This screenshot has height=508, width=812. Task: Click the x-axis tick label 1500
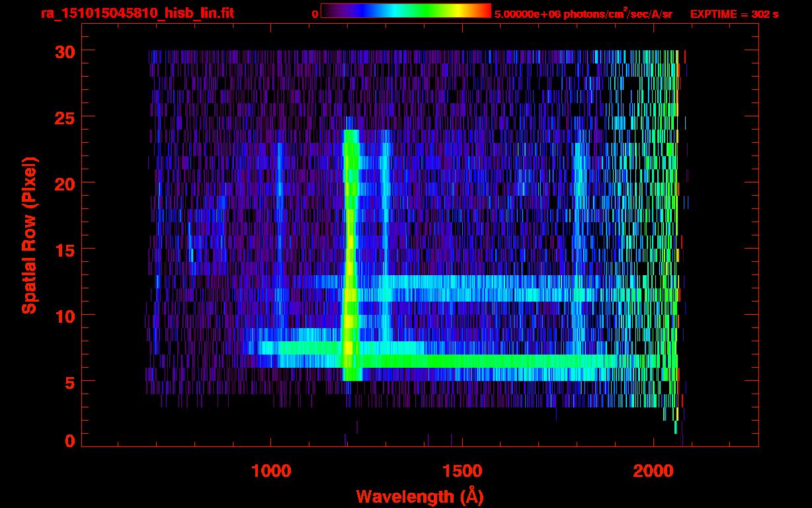point(462,471)
